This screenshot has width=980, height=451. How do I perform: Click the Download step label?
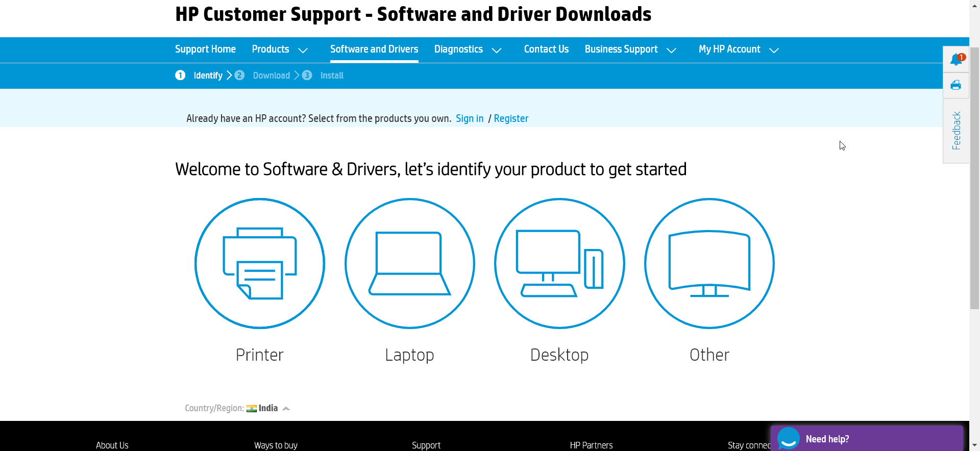[x=272, y=76]
